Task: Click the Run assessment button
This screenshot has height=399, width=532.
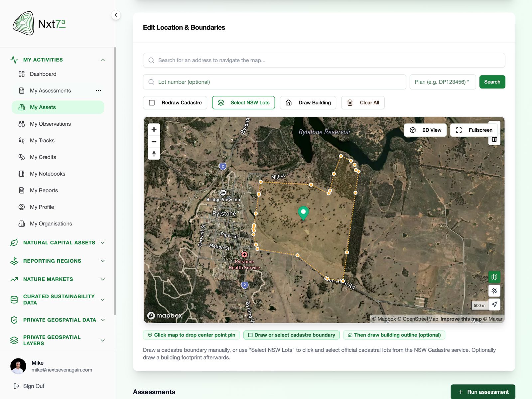Action: [x=483, y=392]
